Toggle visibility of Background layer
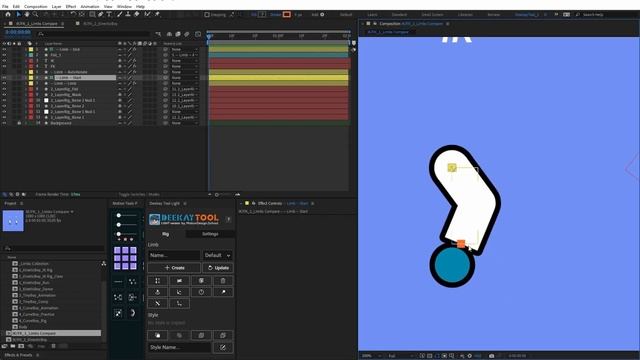 tap(4, 123)
